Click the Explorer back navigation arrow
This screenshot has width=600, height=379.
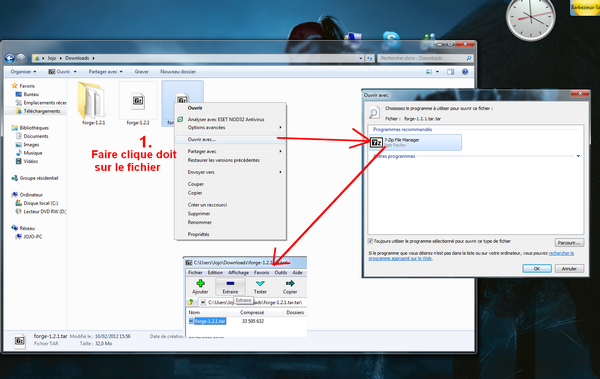10,58
